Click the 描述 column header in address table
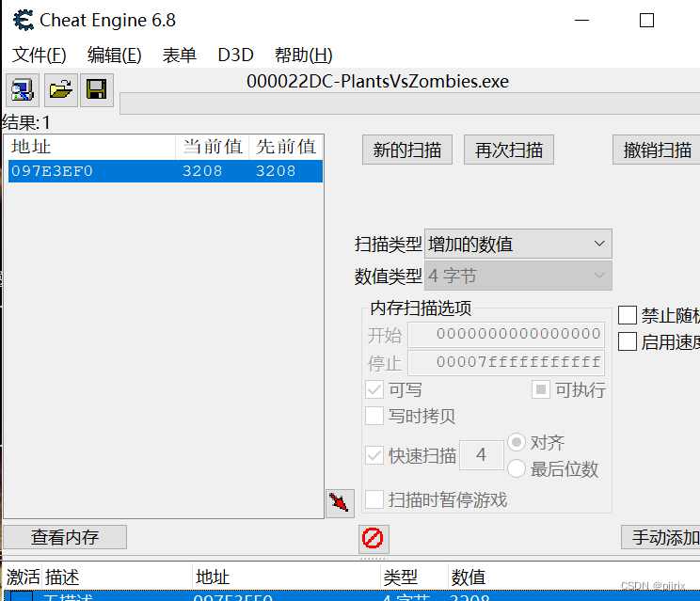The image size is (700, 601). (x=118, y=577)
